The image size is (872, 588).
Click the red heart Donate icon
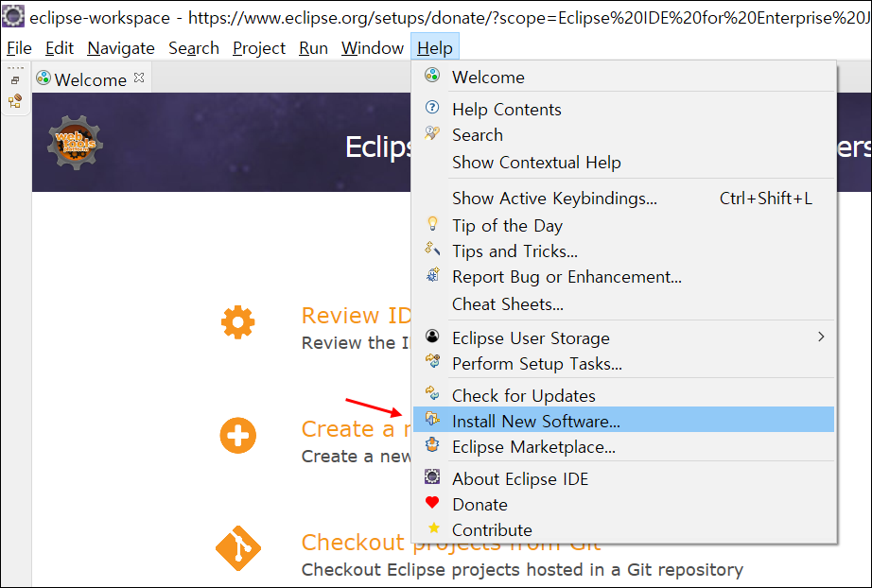coord(432,502)
